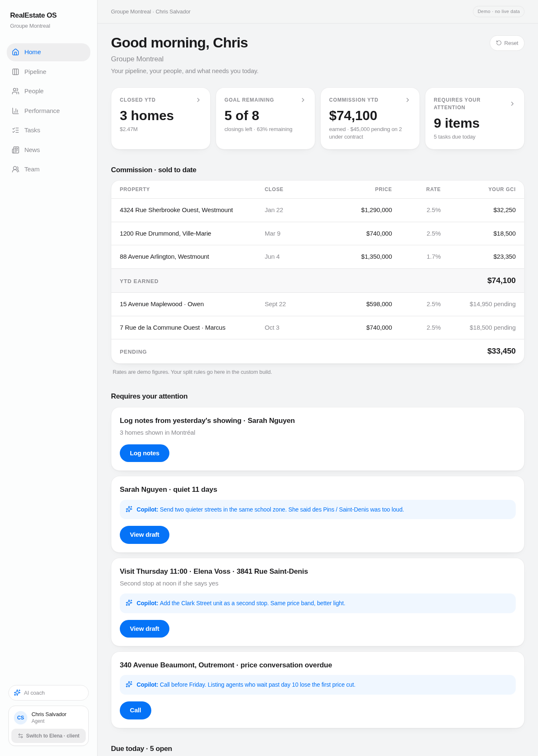Click the Team icon in sidebar
This screenshot has width=538, height=756.
(16, 169)
